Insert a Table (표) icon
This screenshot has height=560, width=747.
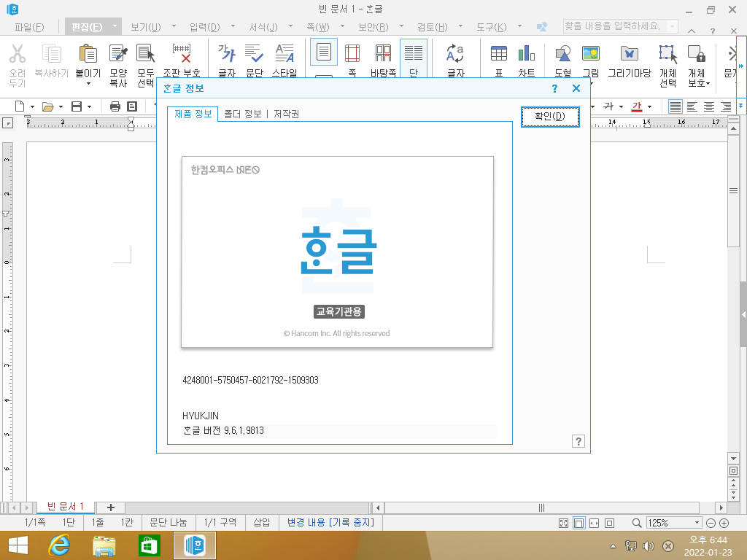pos(499,53)
